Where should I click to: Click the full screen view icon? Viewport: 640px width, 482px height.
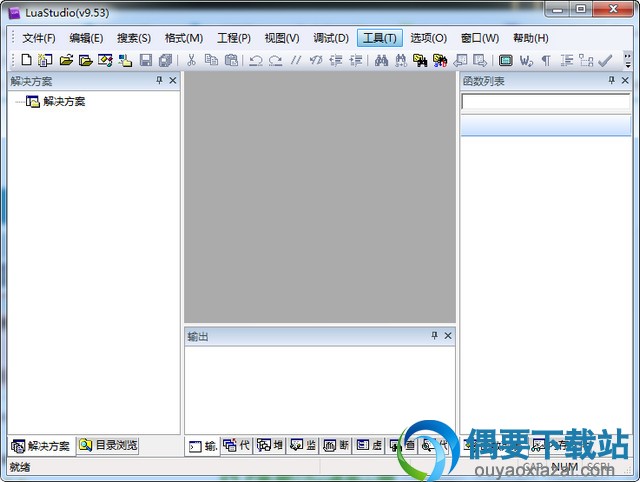(505, 60)
